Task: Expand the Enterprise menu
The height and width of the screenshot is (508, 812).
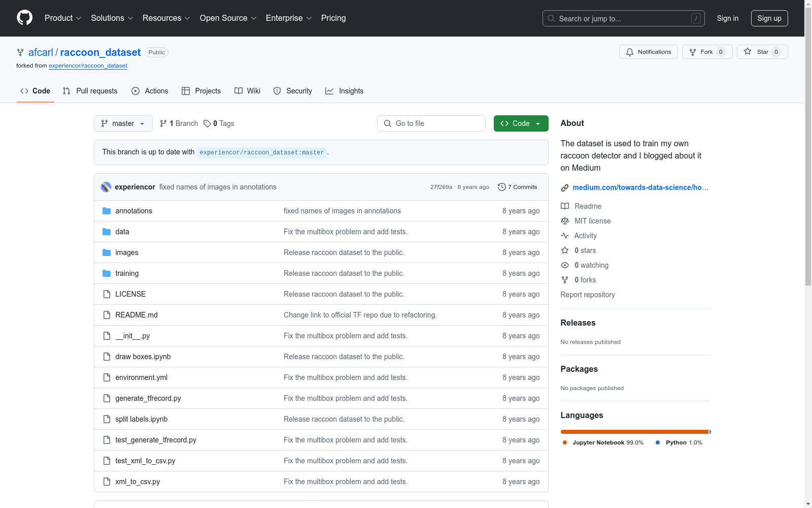Action: [x=289, y=18]
